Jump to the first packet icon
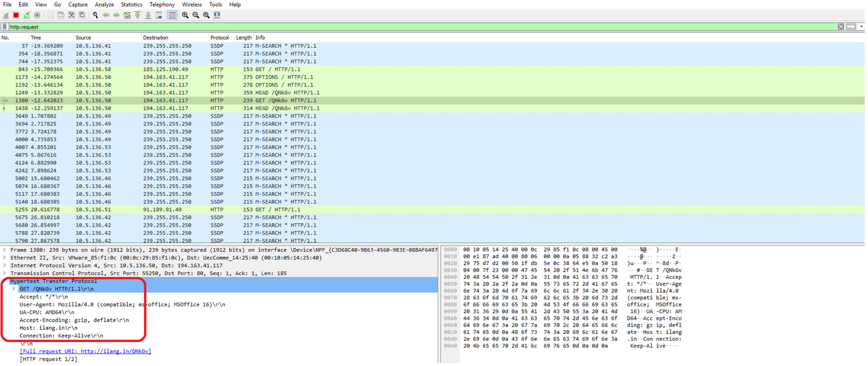 click(x=138, y=15)
